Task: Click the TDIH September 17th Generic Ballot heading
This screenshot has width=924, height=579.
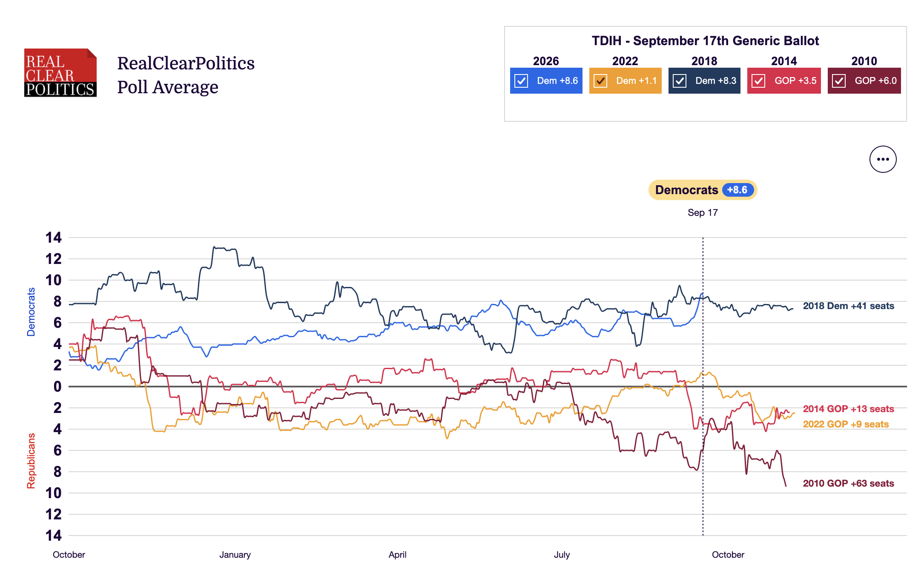Action: (x=705, y=41)
